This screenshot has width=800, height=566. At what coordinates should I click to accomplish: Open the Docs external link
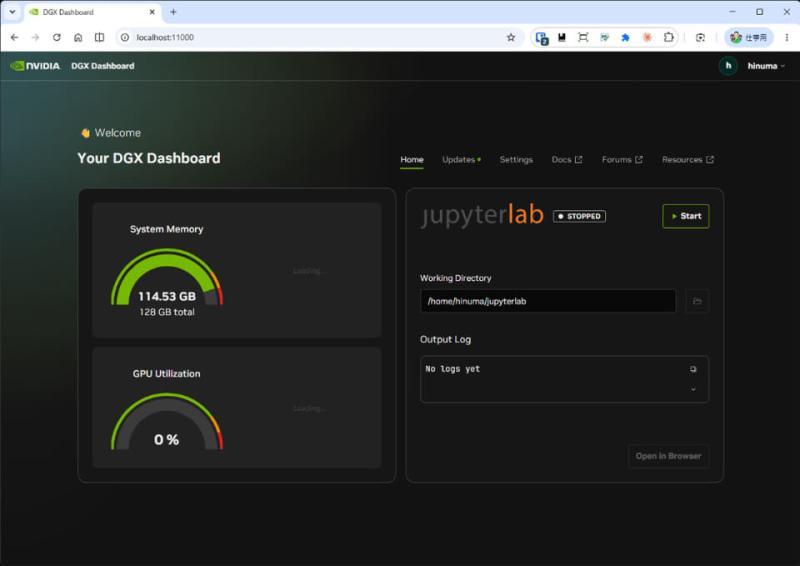pos(567,160)
